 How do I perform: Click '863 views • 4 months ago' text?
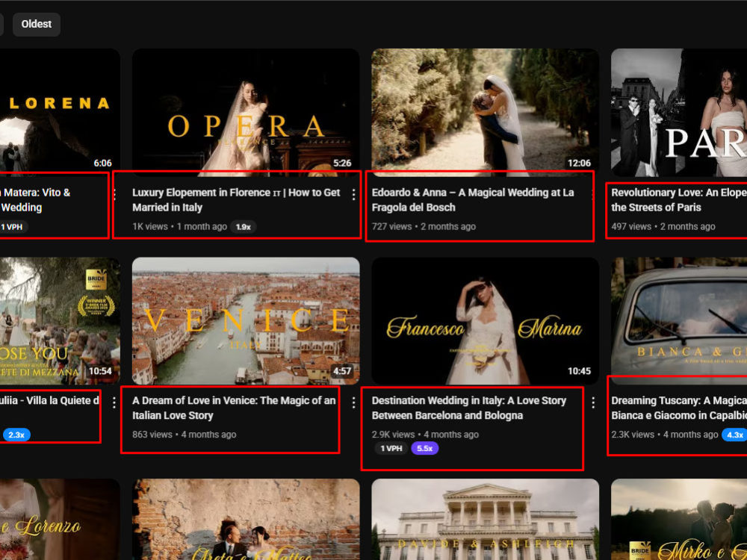coord(185,435)
